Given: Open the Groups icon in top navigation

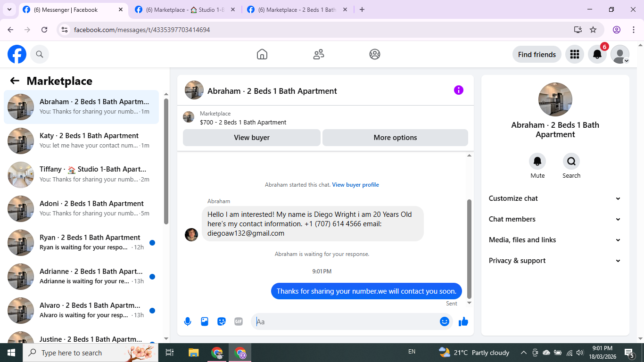Looking at the screenshot, I should [375, 54].
